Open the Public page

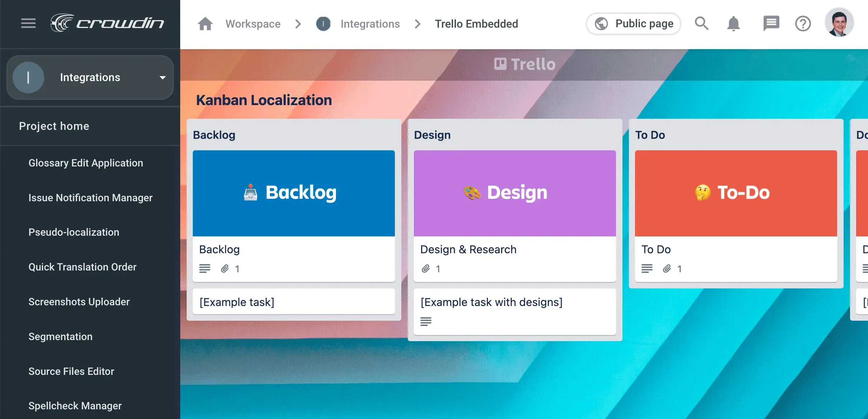(633, 24)
